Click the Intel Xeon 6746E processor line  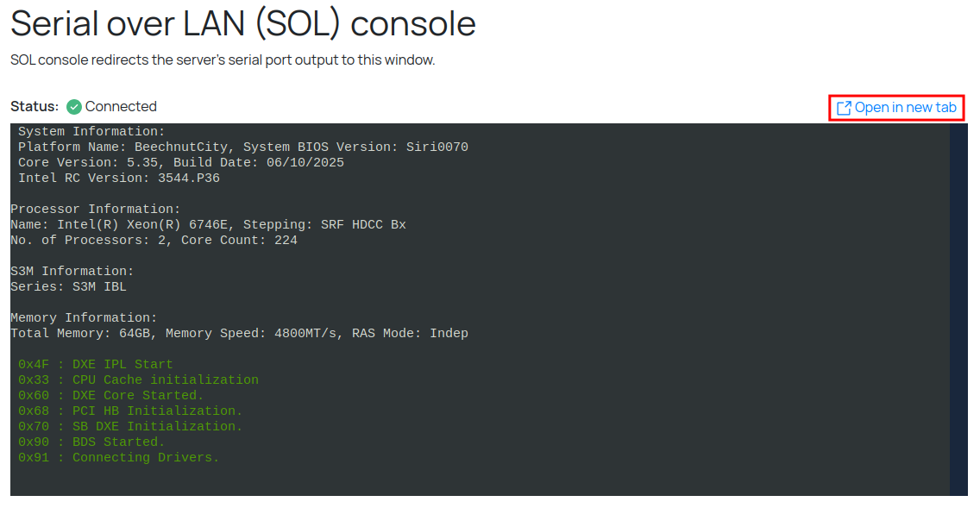coord(208,225)
